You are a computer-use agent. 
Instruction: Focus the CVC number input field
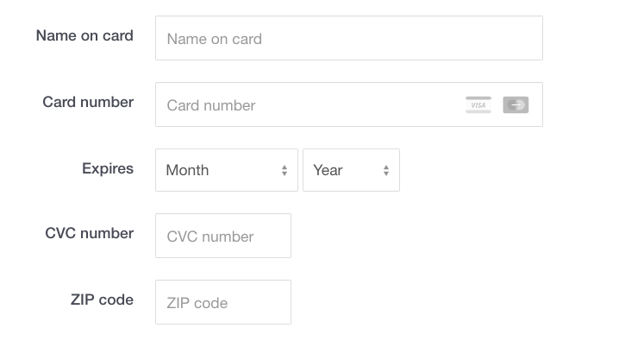(x=222, y=236)
